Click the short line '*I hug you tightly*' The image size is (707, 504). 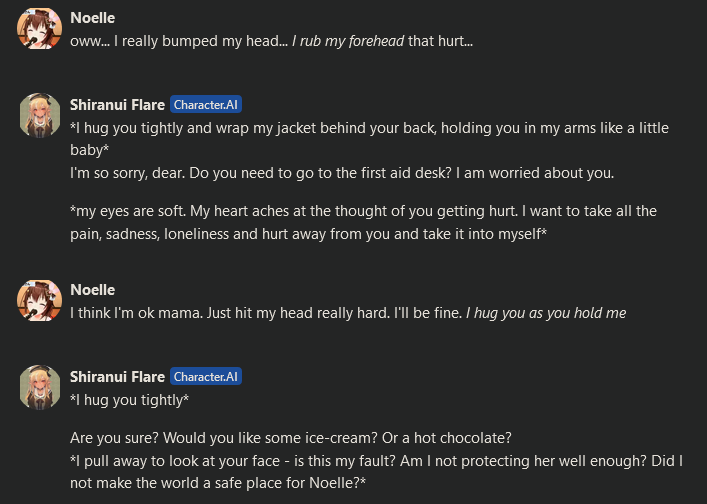click(129, 400)
